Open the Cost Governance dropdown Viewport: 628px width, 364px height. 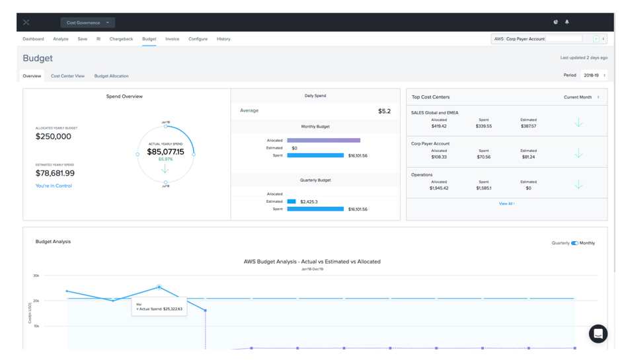click(88, 22)
